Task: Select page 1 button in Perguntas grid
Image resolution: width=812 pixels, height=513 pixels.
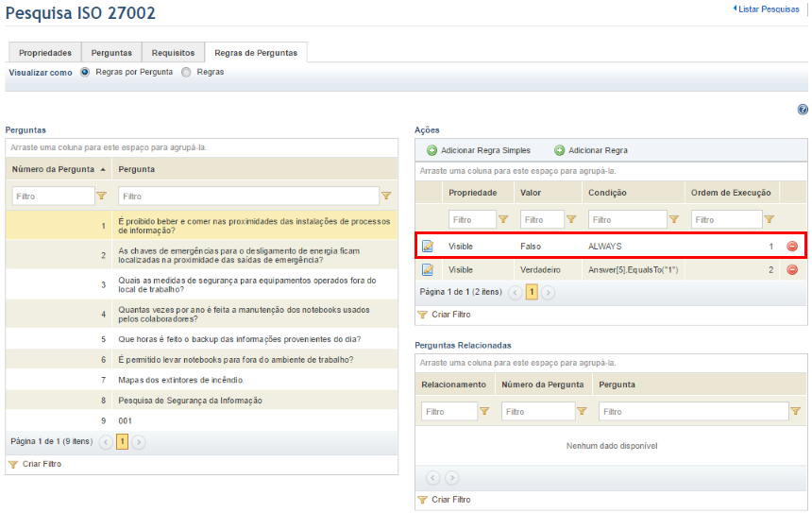Action: [122, 442]
